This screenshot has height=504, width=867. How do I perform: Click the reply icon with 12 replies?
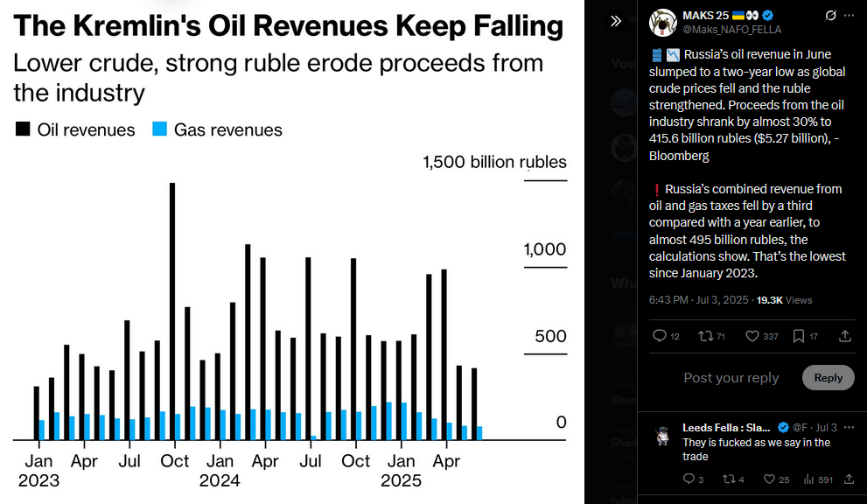coord(659,336)
